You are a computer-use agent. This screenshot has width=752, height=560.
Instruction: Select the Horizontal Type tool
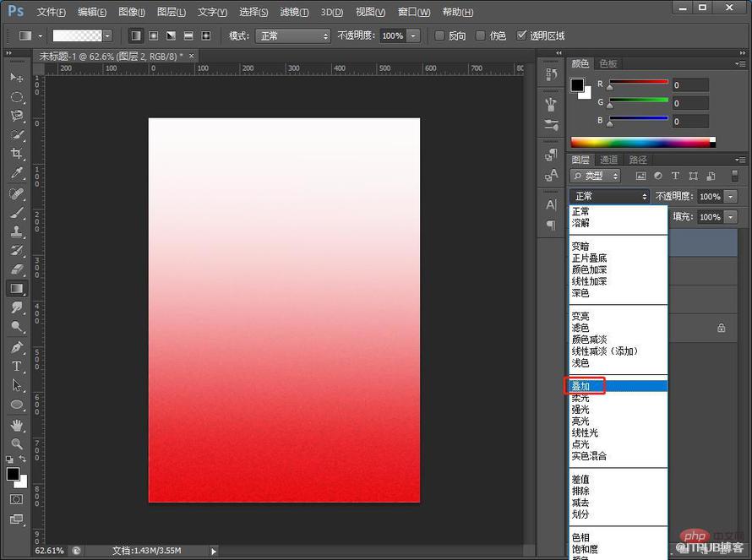[x=17, y=367]
